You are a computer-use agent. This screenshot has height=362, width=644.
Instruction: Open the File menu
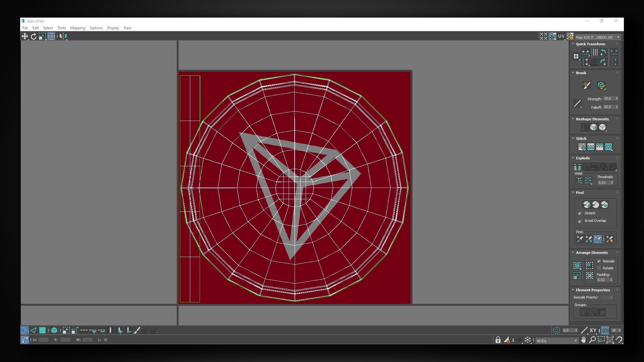coord(25,28)
